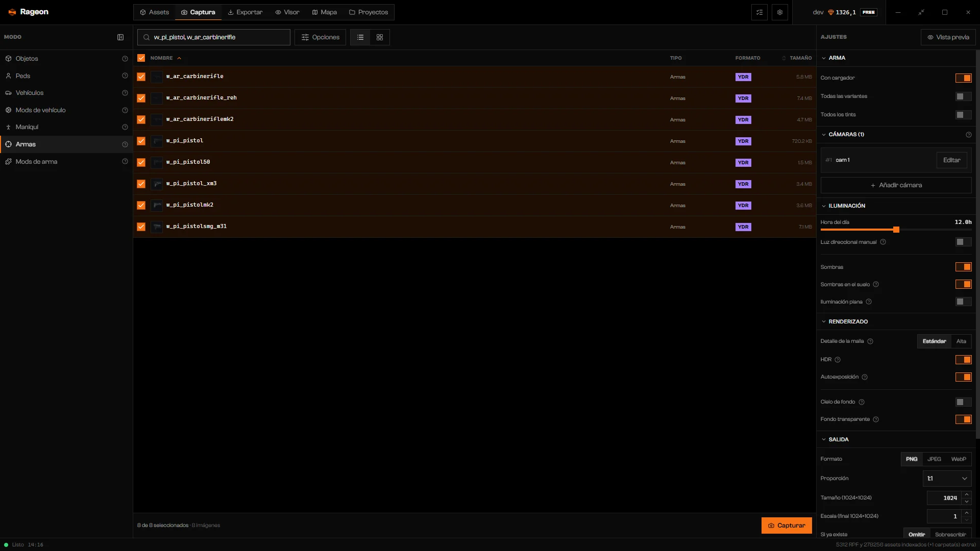Enable Todos los tints switch
This screenshot has width=980, height=551.
pyautogui.click(x=964, y=115)
